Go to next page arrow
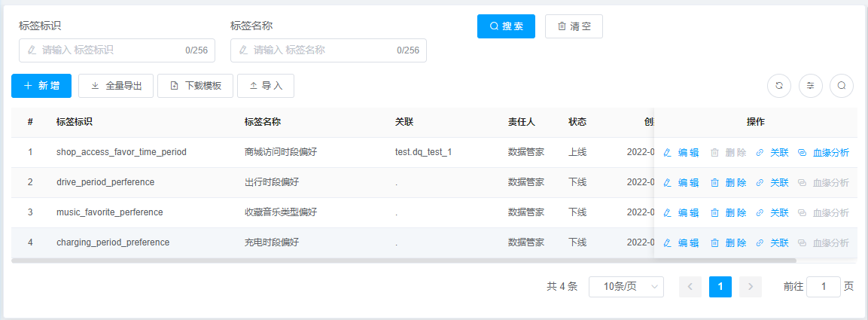Screen dimensions: 868x320 tap(751, 286)
